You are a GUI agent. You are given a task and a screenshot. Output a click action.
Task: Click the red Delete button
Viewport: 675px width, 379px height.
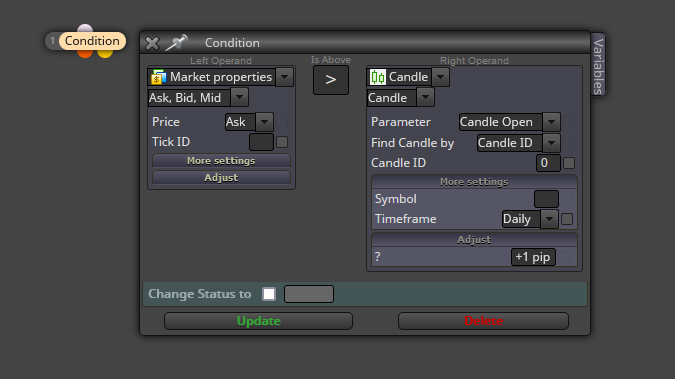click(x=483, y=321)
